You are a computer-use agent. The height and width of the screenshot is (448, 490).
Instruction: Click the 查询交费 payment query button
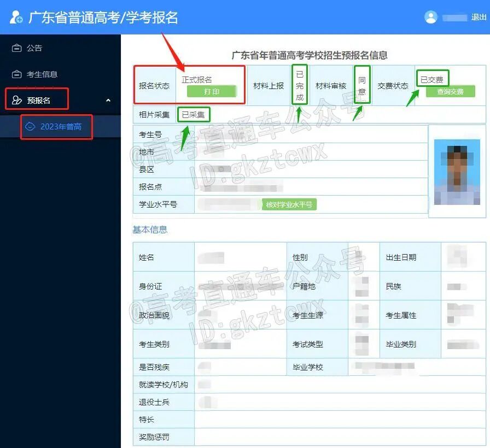tap(450, 91)
